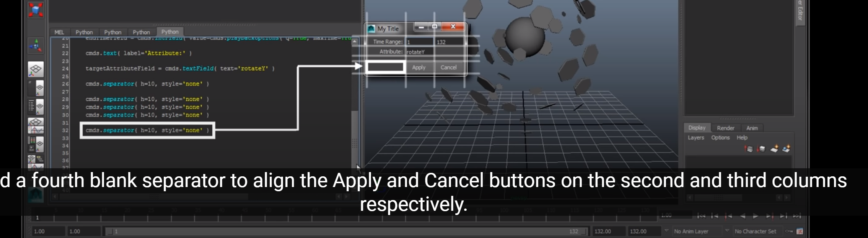Switch to the Render layer tab
Screen dimensions: 868x238
tap(726, 128)
